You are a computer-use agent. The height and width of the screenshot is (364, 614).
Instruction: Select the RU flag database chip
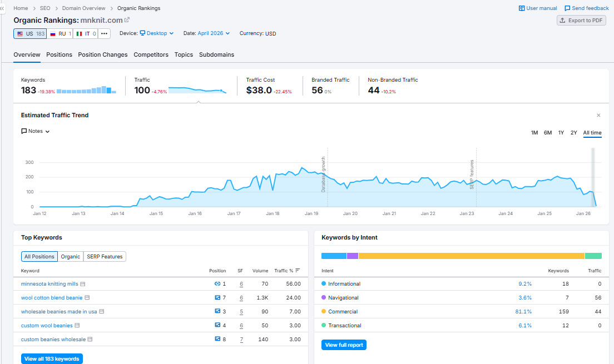pos(60,34)
